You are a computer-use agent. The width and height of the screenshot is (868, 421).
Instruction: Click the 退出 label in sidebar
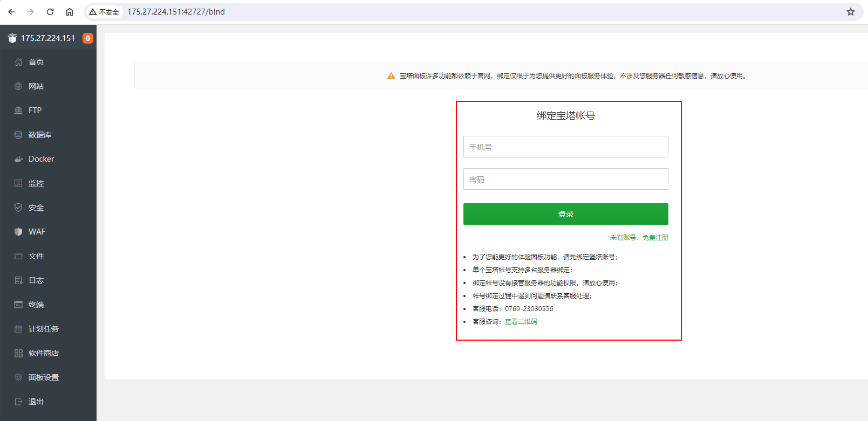[x=36, y=402]
